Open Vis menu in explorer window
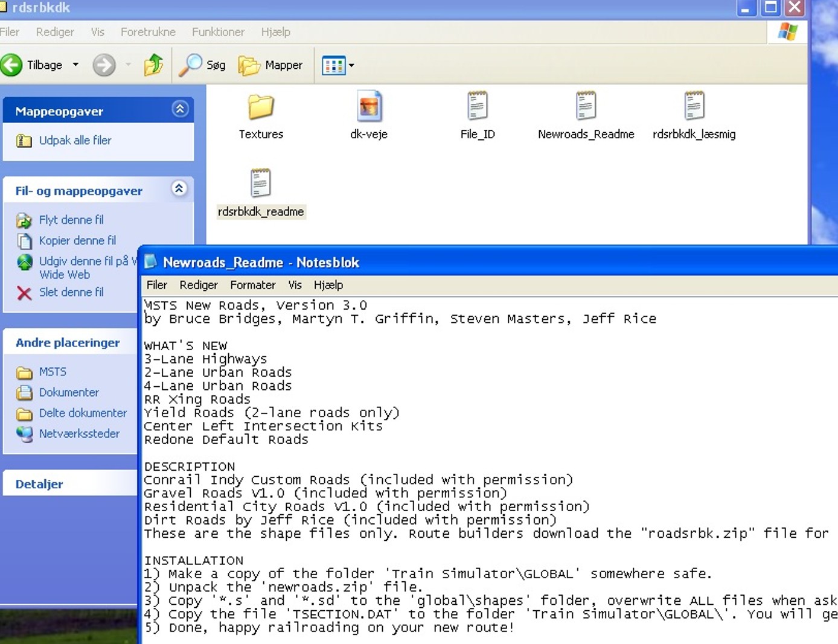Viewport: 838px width, 644px height. [x=98, y=32]
